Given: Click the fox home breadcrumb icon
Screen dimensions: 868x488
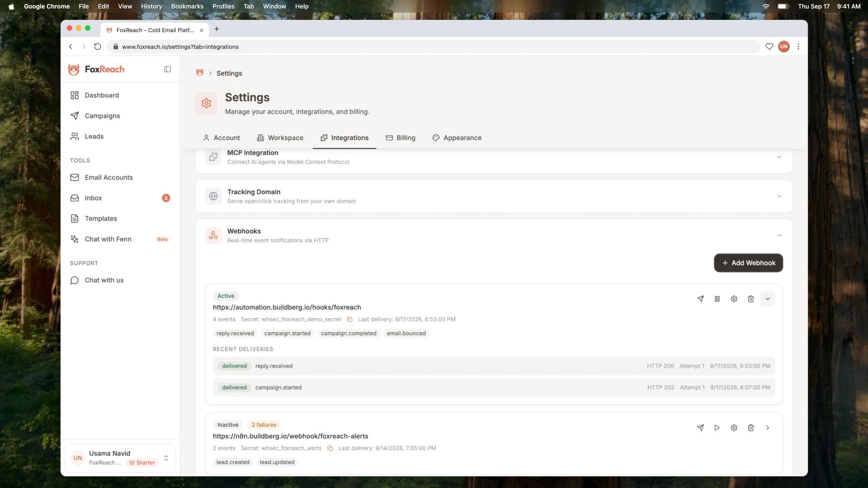Looking at the screenshot, I should pos(200,73).
